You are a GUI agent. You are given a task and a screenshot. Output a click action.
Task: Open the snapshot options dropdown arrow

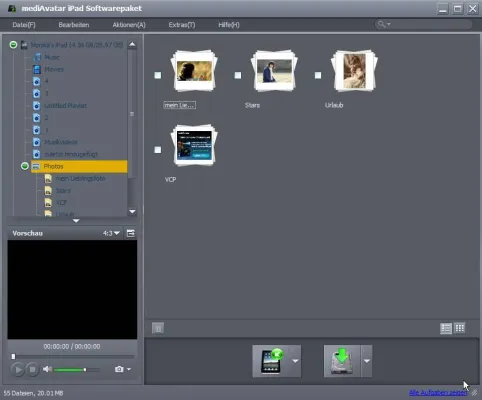coord(129,369)
